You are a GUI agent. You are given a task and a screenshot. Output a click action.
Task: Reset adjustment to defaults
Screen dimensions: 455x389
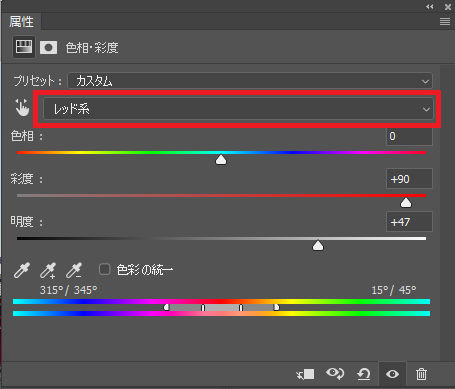364,374
